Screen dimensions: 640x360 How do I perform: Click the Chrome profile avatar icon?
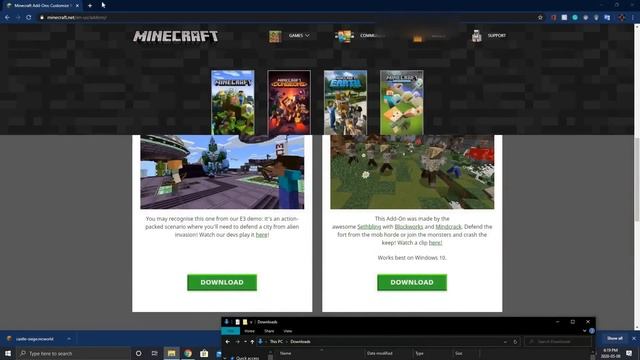[x=621, y=18]
